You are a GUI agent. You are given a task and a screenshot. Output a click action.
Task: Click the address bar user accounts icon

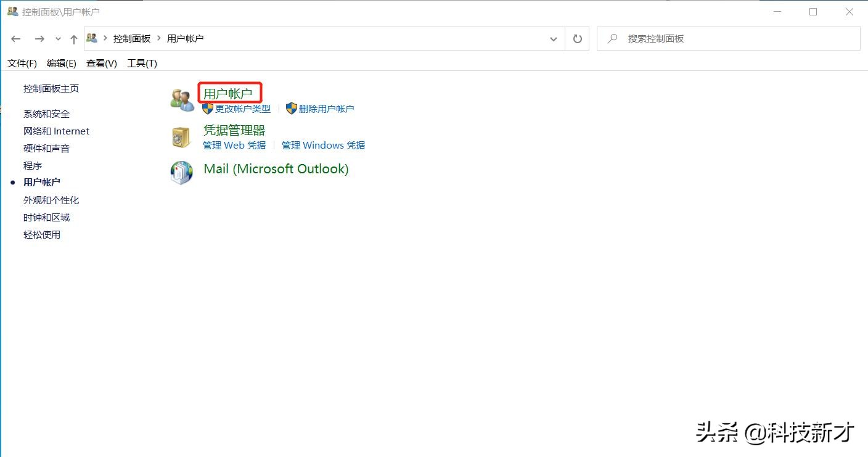(92, 38)
